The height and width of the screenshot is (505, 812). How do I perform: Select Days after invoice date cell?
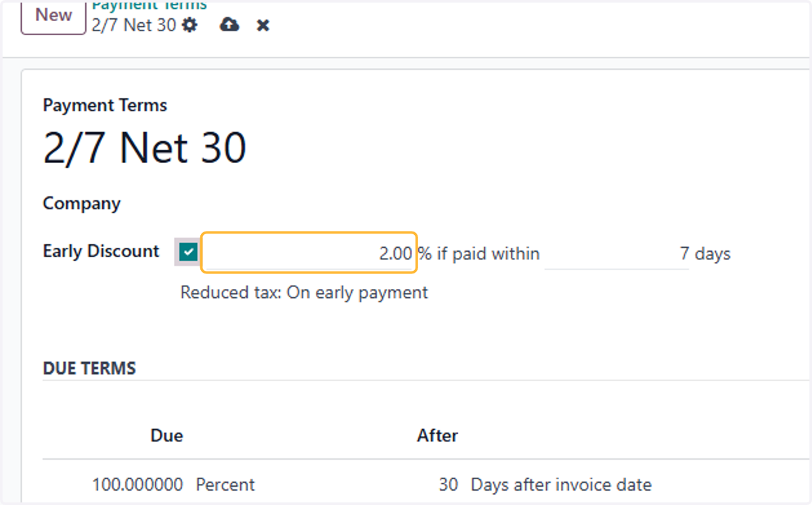[561, 485]
